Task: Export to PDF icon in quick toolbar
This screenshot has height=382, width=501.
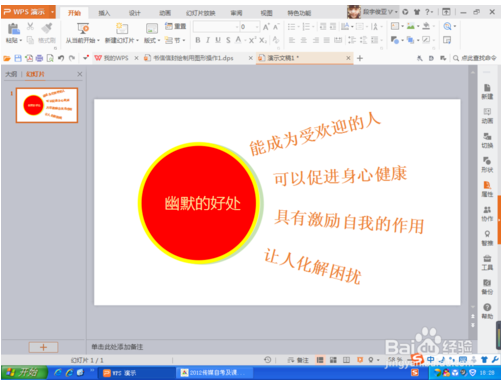Action: coord(29,58)
